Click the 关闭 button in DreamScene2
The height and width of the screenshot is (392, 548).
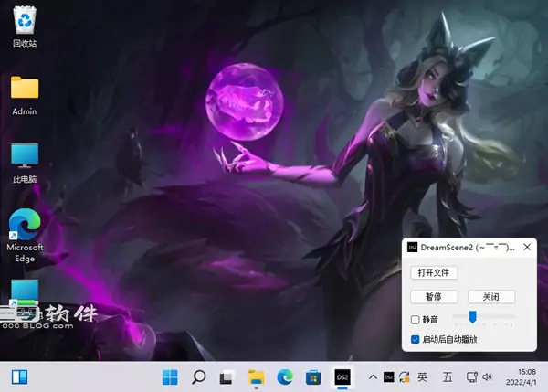pos(491,297)
